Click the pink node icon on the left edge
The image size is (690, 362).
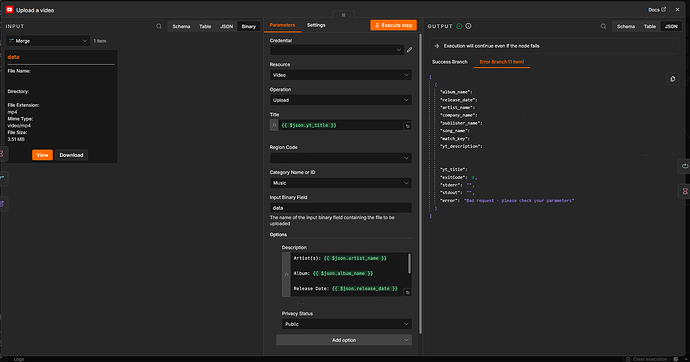pyautogui.click(x=2, y=154)
